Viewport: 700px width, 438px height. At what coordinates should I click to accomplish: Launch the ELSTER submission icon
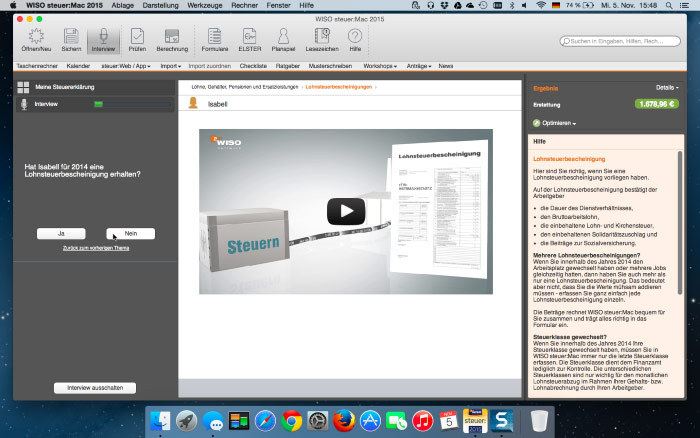click(250, 40)
